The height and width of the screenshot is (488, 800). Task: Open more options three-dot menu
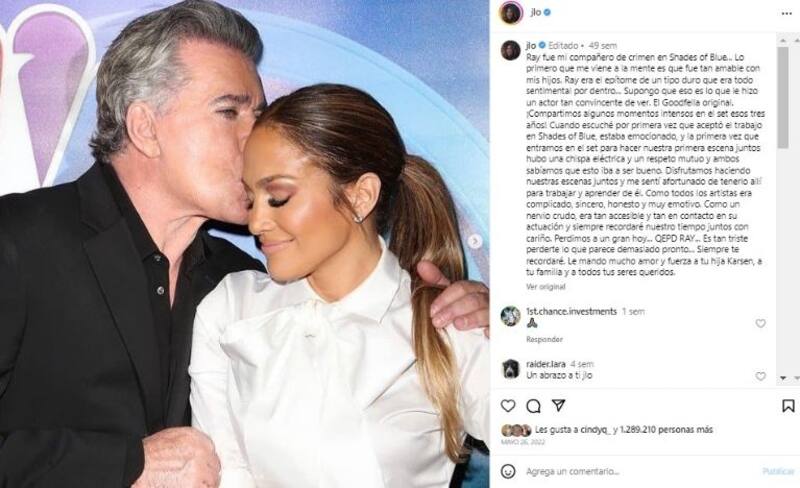tap(787, 13)
